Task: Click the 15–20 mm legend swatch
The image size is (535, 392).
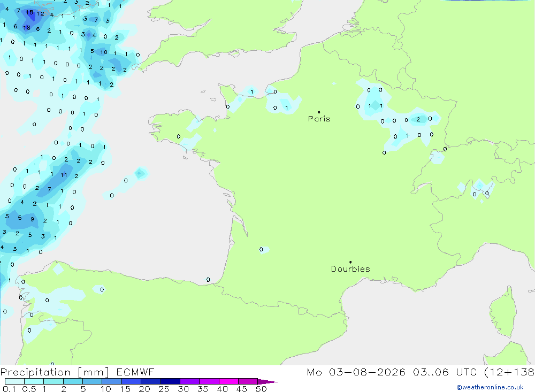Action: point(132,381)
